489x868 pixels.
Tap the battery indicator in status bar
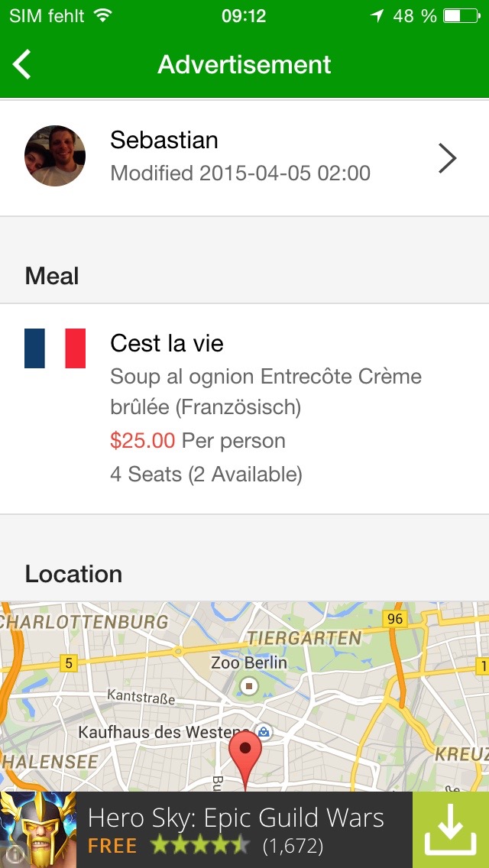coord(461,16)
